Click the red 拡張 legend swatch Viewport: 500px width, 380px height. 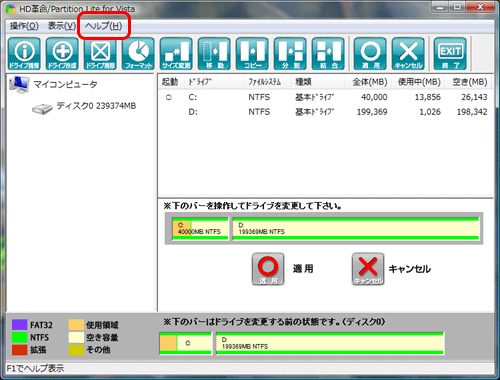point(19,350)
